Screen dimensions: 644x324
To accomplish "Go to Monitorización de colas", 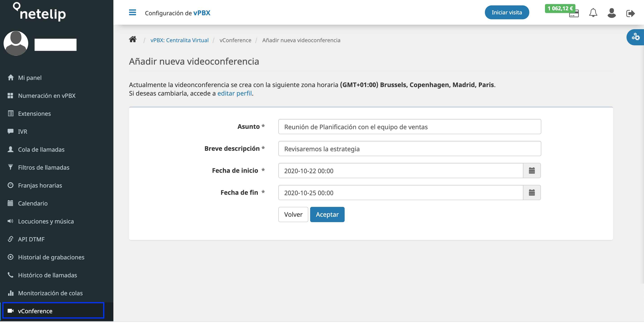I will click(56, 293).
